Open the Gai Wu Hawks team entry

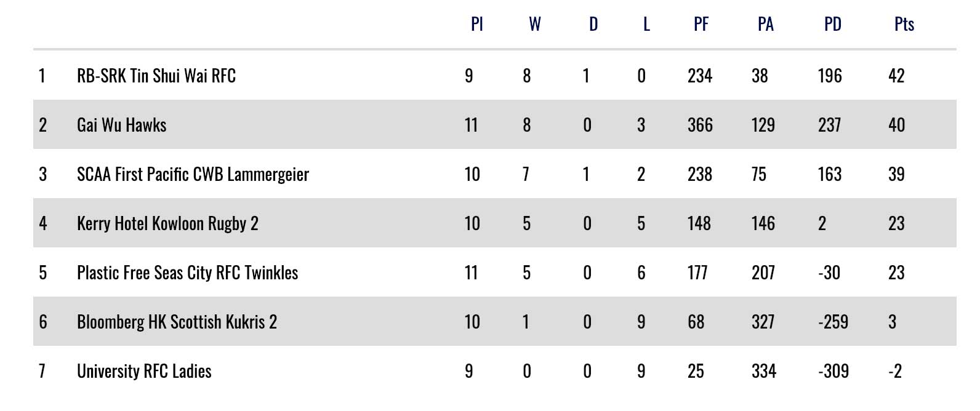click(122, 125)
